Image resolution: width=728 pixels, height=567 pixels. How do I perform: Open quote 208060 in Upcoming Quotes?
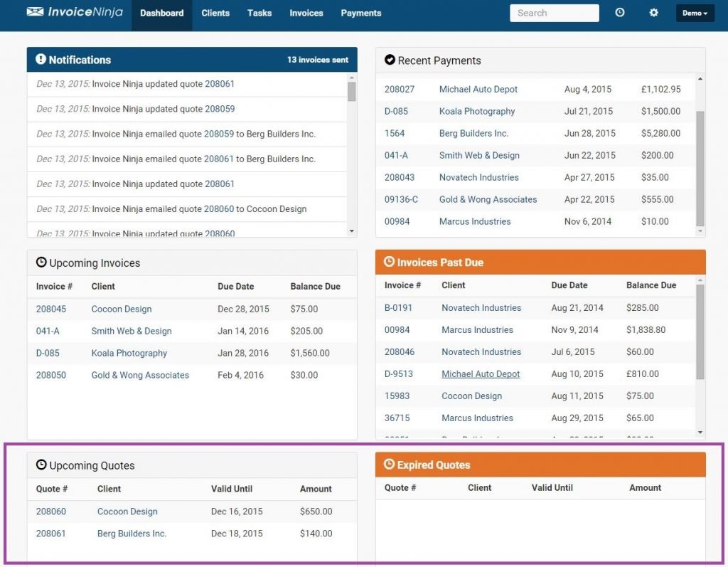(51, 512)
